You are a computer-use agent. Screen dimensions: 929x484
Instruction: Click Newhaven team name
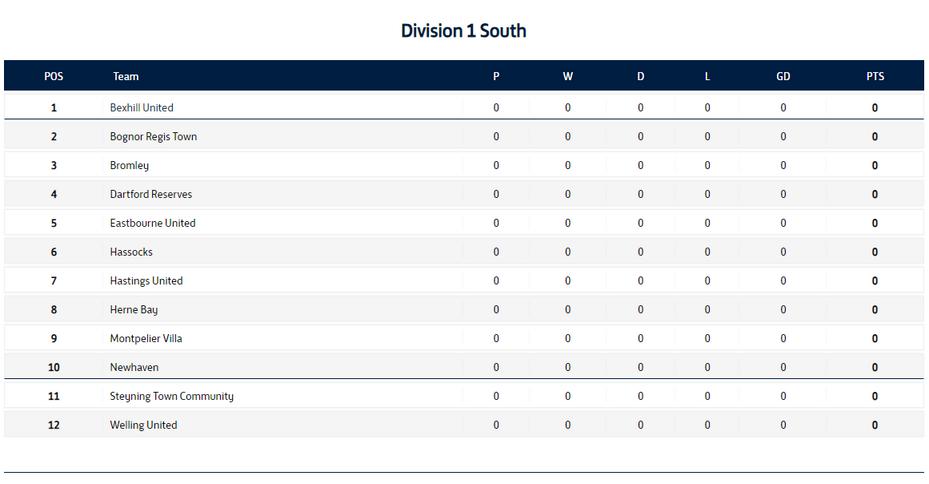(134, 368)
